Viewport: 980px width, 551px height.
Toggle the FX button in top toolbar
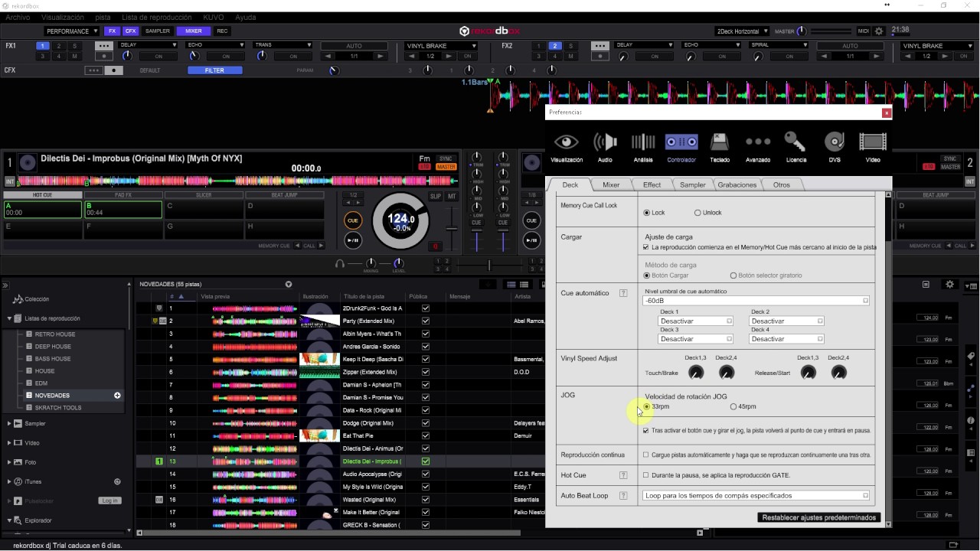coord(113,31)
